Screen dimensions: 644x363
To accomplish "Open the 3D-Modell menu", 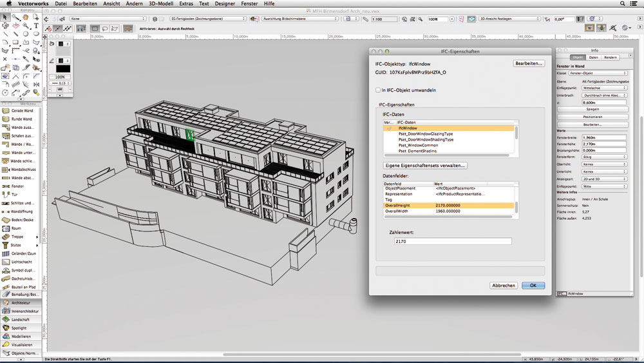I will click(161, 4).
